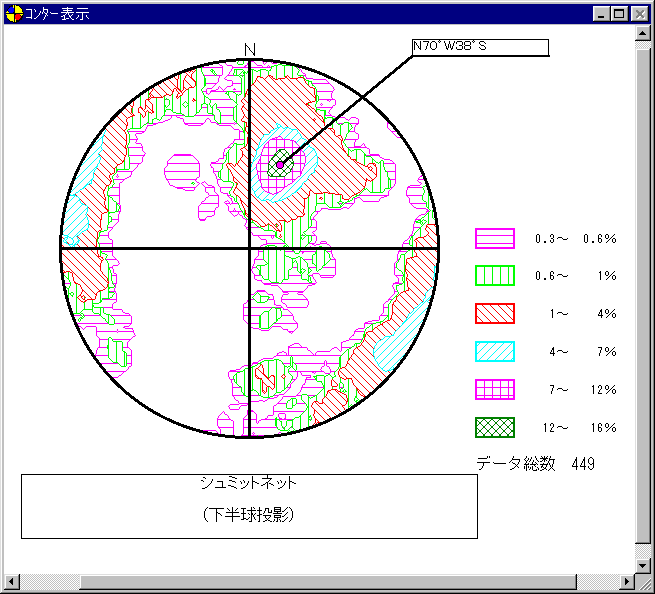
Task: Select the 0.6~1% green legend swatch
Action: coord(495,276)
